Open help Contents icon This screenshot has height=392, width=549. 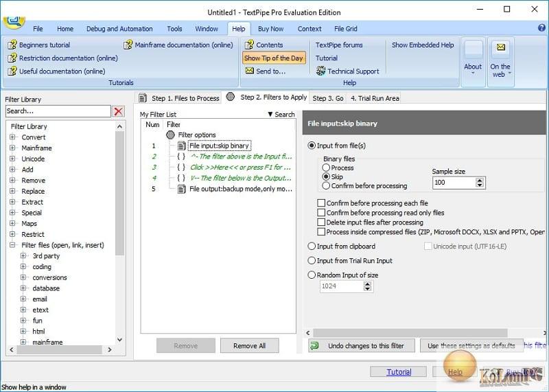pyautogui.click(x=249, y=45)
